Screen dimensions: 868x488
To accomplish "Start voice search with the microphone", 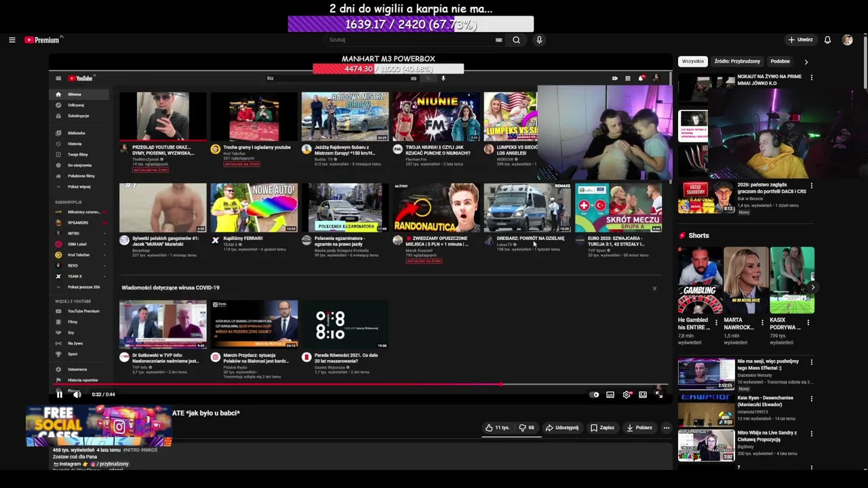I will click(539, 40).
